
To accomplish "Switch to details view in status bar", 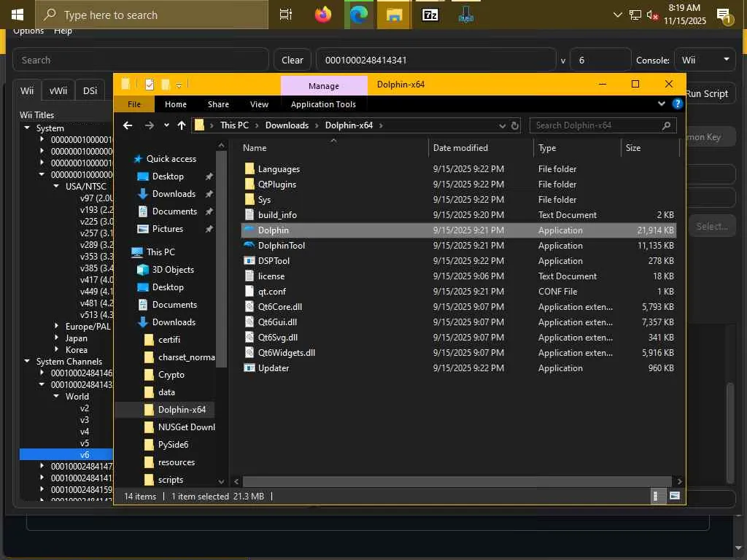I will pyautogui.click(x=656, y=496).
